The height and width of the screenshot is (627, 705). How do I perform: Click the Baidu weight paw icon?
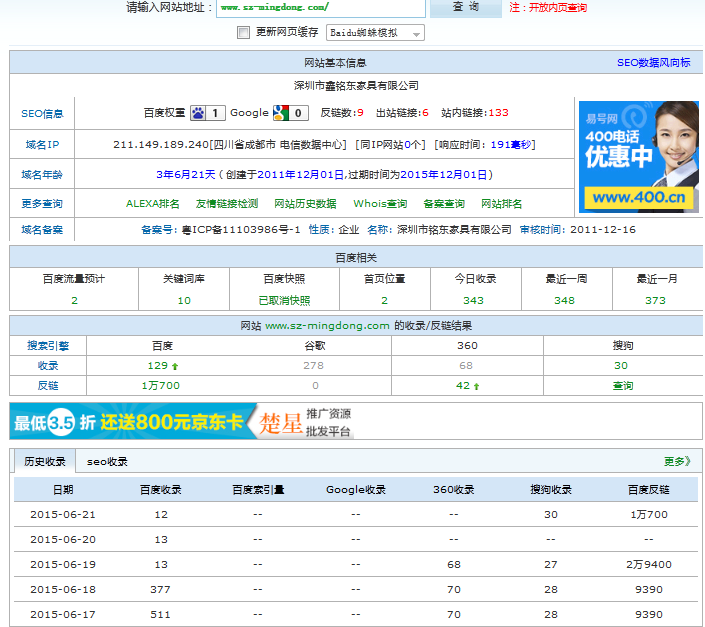pos(198,113)
